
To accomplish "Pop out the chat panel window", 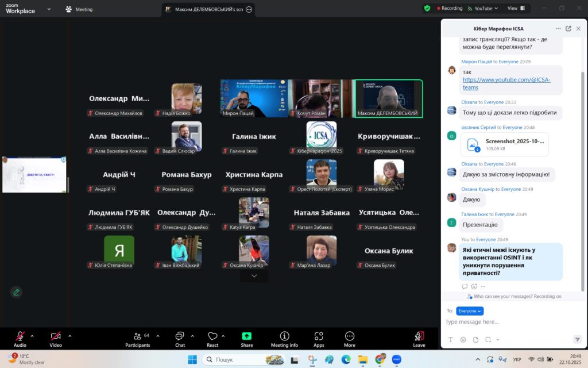I will pos(568,28).
